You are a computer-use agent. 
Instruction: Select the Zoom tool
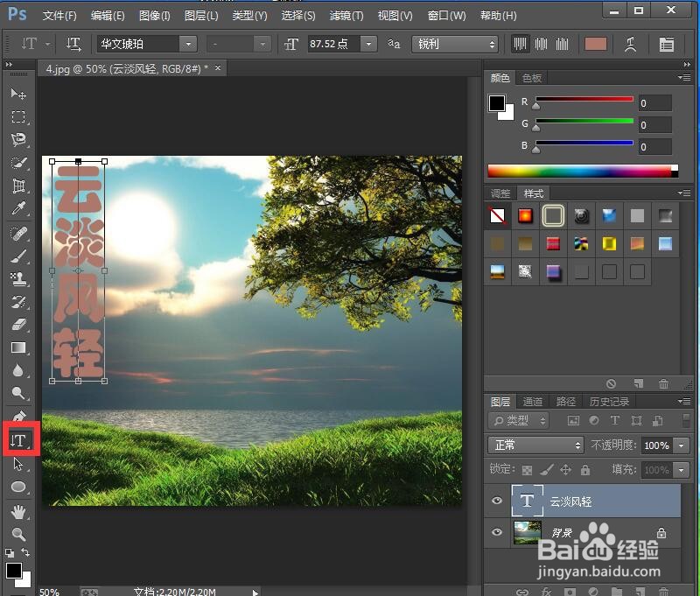pos(19,532)
